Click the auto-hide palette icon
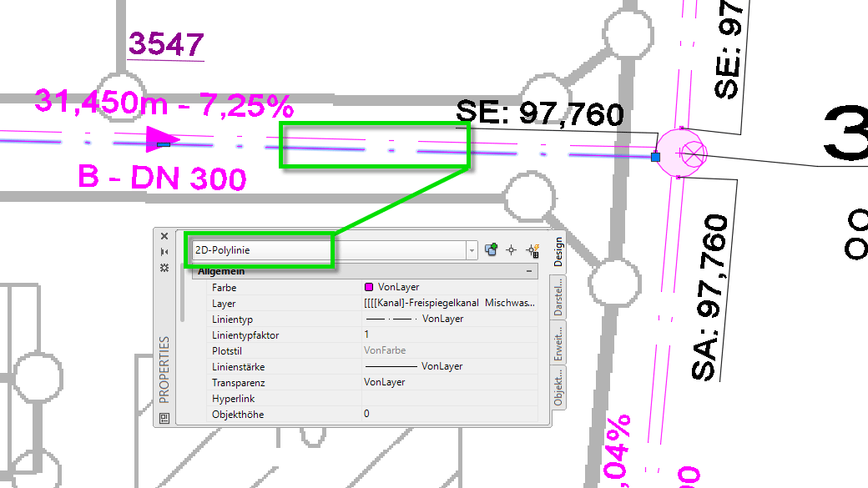This screenshot has height=488, width=868. pyautogui.click(x=164, y=252)
